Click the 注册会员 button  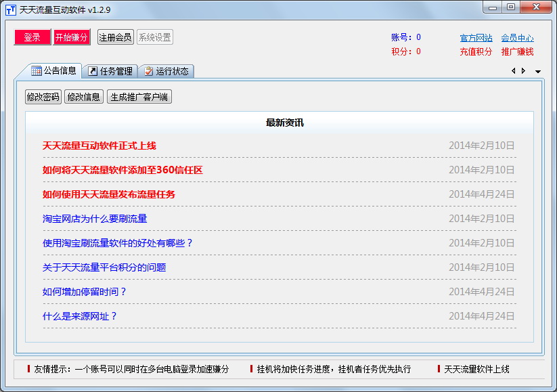[x=116, y=37]
